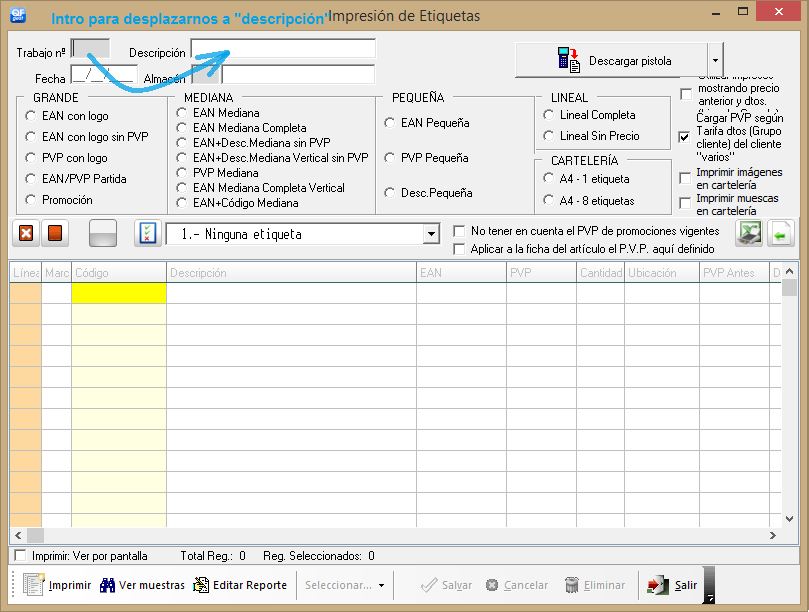Check Aplicar a la ficha del artículo
The width and height of the screenshot is (809, 612).
459,249
